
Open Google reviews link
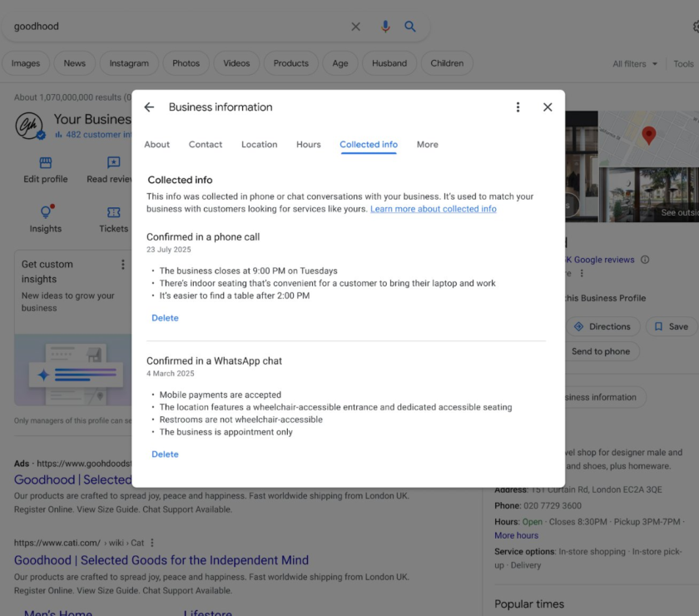600,260
